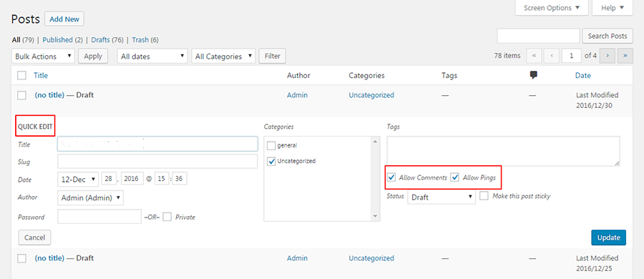
Task: Toggle Allow Comments checkbox
Action: point(391,177)
